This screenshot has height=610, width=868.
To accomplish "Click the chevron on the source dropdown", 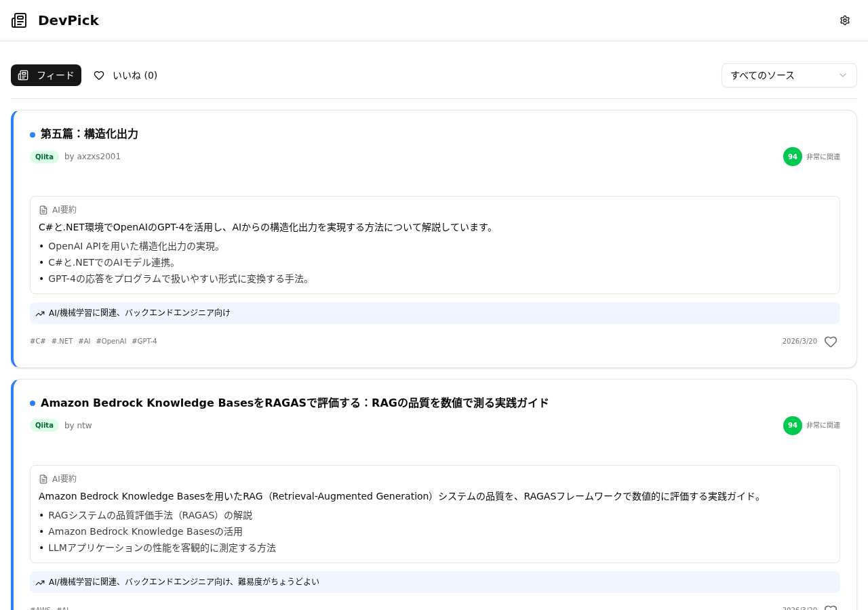I will pos(843,75).
